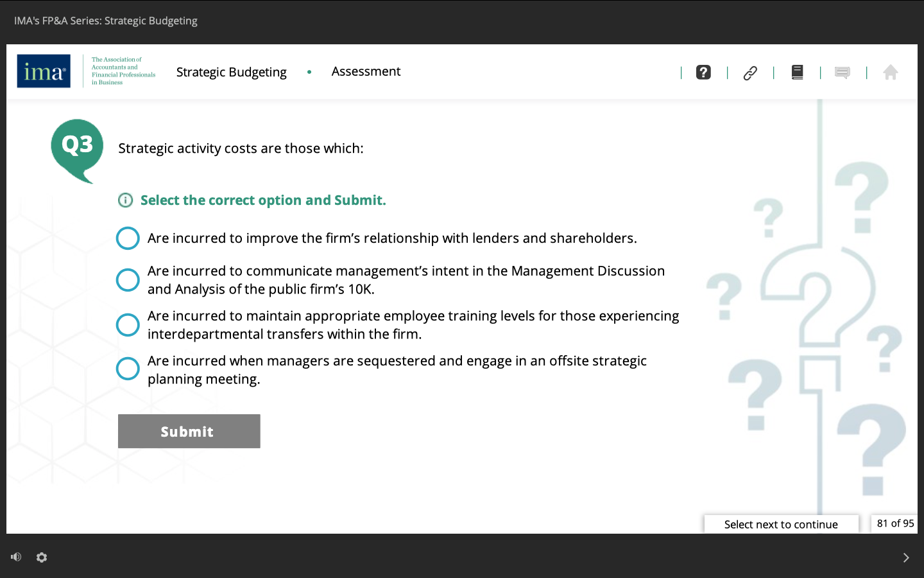Click the 81 of 95 page counter
924x578 pixels.
pyautogui.click(x=894, y=523)
